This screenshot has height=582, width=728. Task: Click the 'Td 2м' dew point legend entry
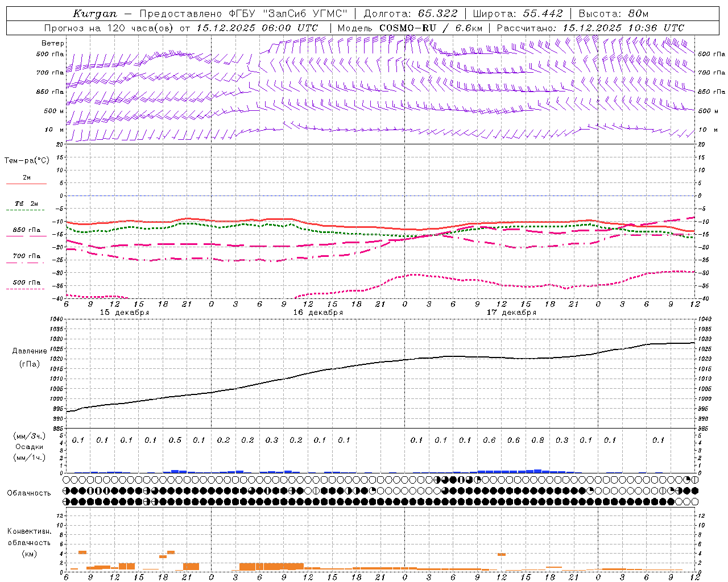click(x=26, y=203)
